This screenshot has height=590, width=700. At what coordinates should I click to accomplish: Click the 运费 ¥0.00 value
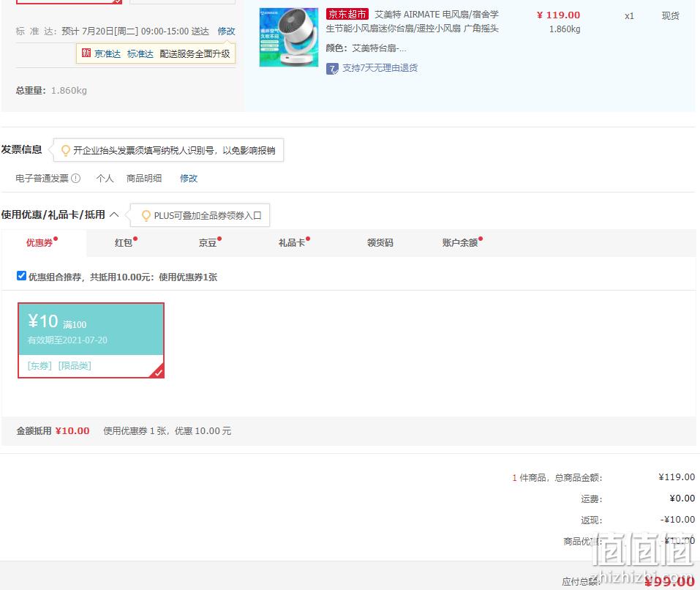[682, 498]
